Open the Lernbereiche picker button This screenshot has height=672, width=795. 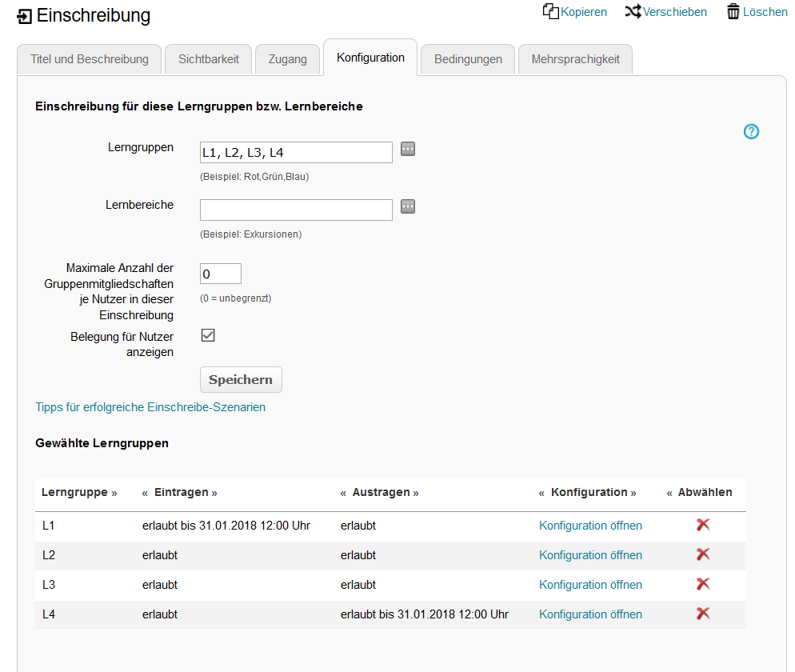coord(408,206)
